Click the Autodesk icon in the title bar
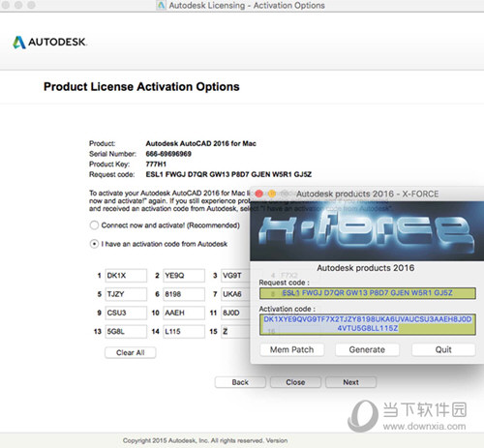Screen dimensions: 484x448 pos(161,5)
